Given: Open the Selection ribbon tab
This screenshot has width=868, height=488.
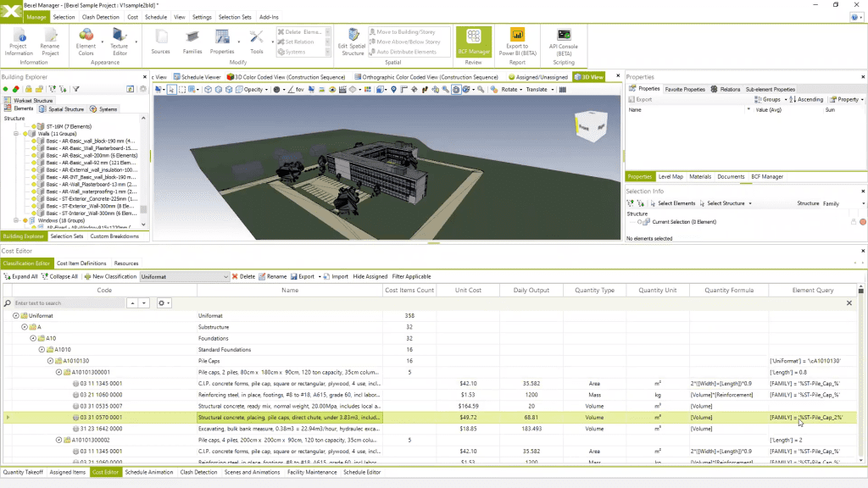Looking at the screenshot, I should click(x=64, y=17).
